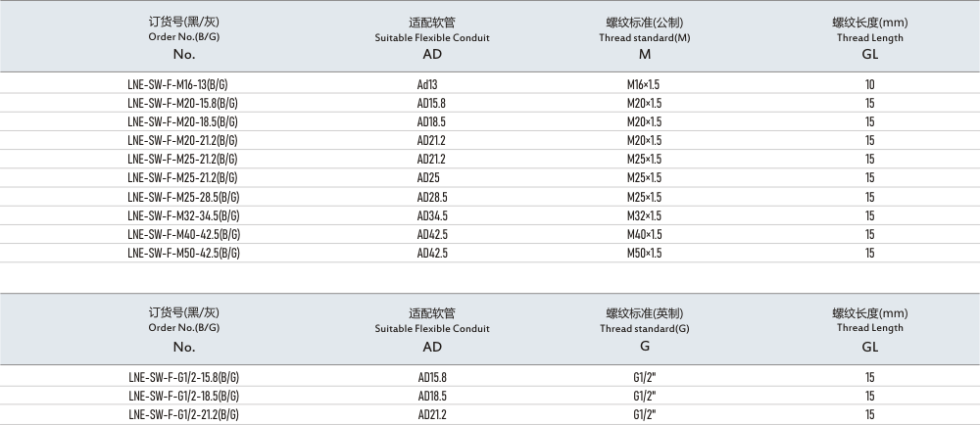980x425 pixels.
Task: Select order number LNE-SW-F-M40-42.5(B/G)
Action: tap(183, 234)
